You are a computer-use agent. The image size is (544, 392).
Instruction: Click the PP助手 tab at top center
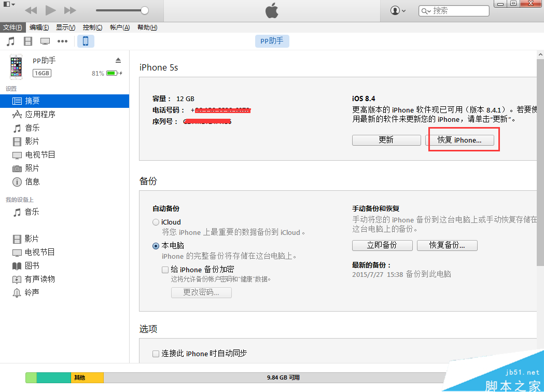pos(272,41)
